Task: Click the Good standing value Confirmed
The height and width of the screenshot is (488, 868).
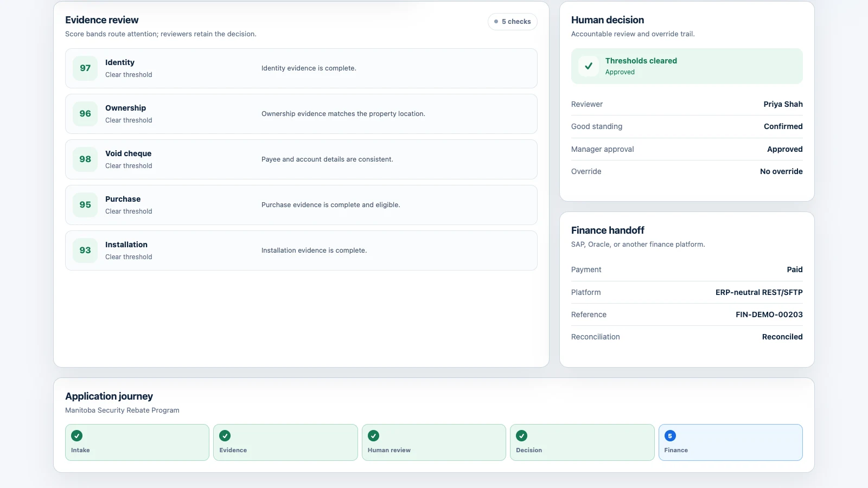Action: point(783,126)
